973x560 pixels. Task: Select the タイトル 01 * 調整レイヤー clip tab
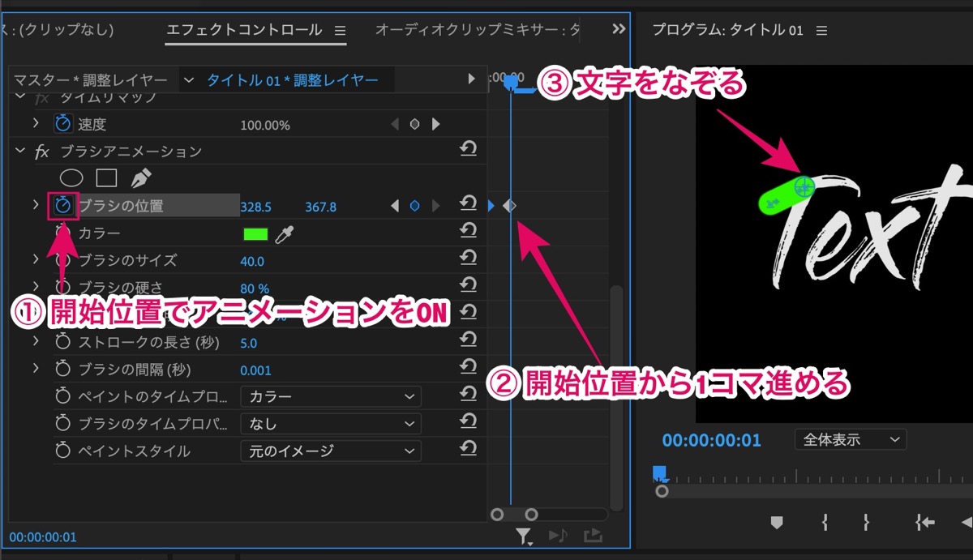click(293, 79)
